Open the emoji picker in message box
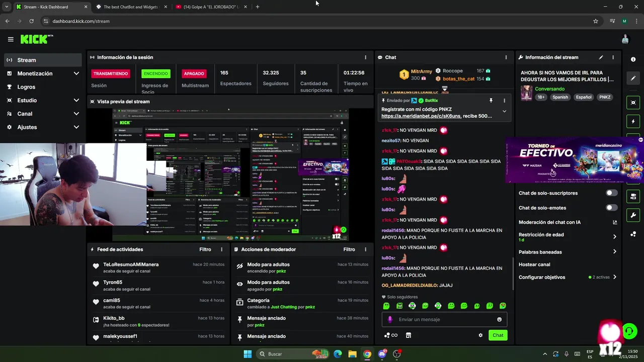The image size is (644, 362). click(x=499, y=319)
